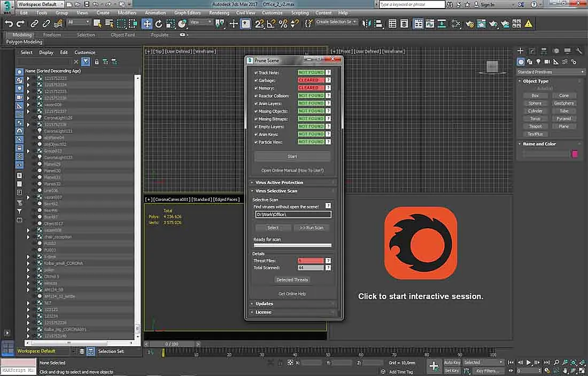Click Play Animation button
The image size is (588, 376).
pyautogui.click(x=529, y=362)
